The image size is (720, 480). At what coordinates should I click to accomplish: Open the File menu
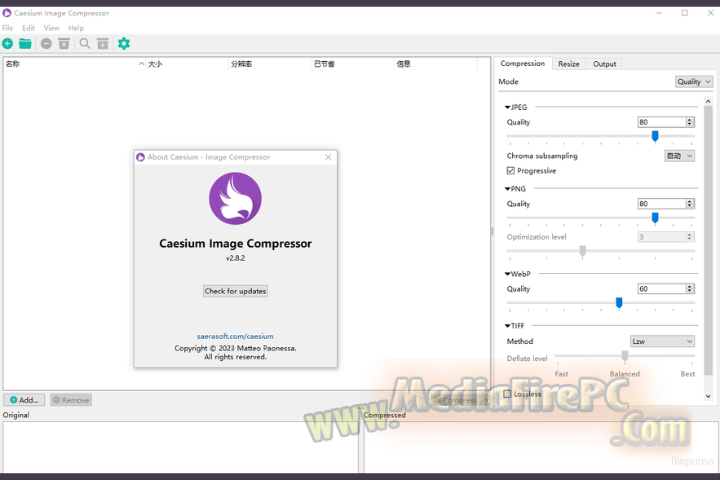(x=8, y=28)
